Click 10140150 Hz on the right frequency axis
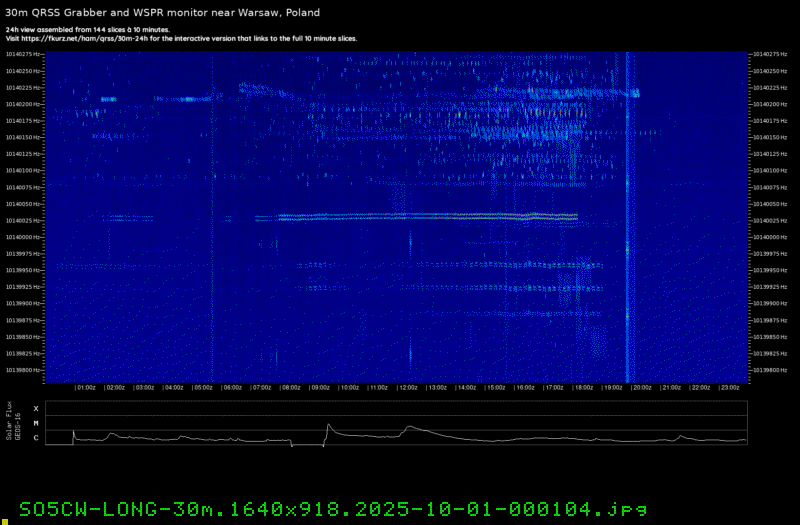 tap(770, 137)
